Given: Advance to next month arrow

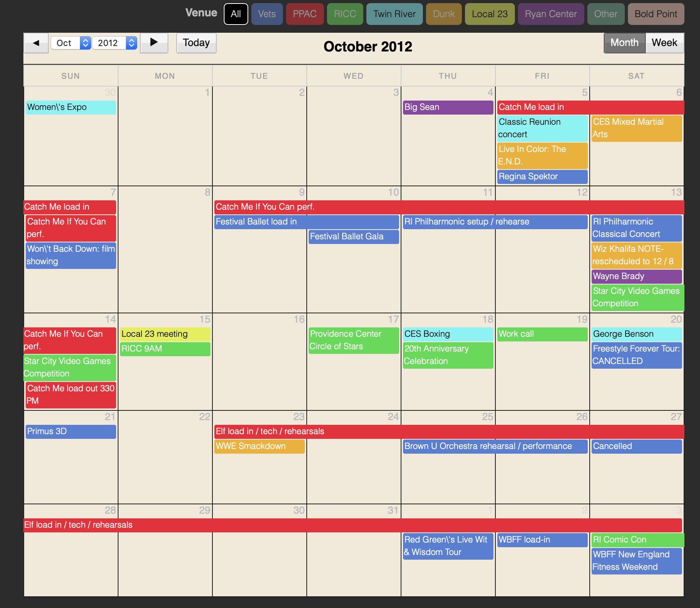Looking at the screenshot, I should [154, 43].
